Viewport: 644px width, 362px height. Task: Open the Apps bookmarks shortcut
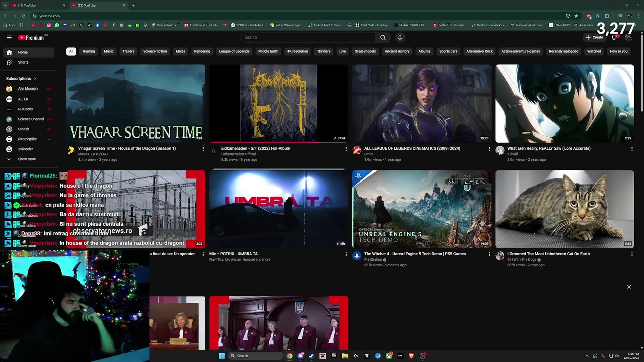(10, 25)
